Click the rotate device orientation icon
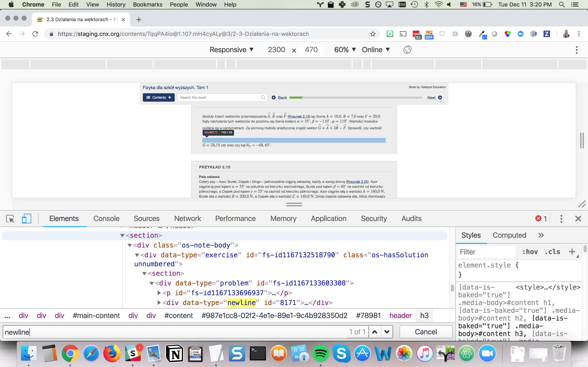 408,50
